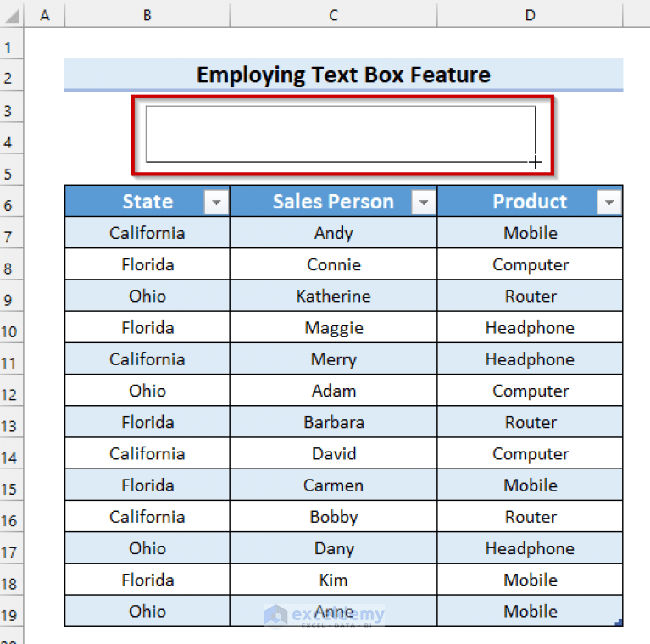Select the Connie cell
Viewport: 650px width, 644px height.
click(x=333, y=264)
